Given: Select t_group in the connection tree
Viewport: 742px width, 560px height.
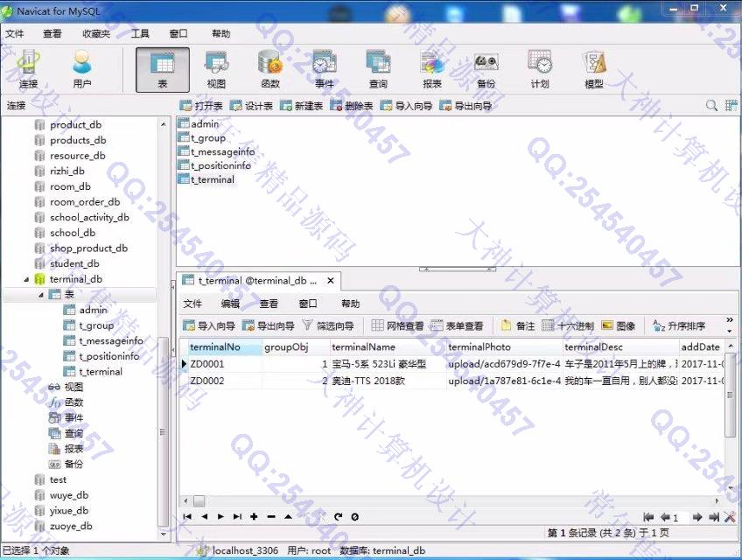Looking at the screenshot, I should [x=89, y=325].
